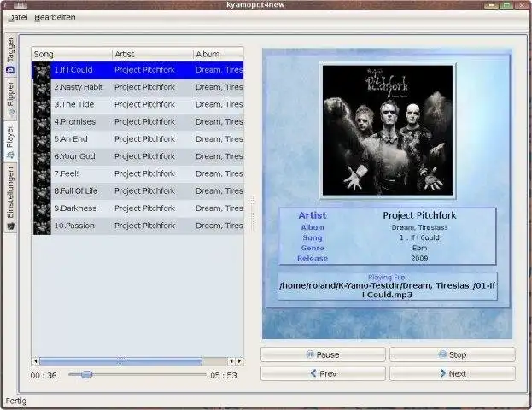The height and width of the screenshot is (410, 532).
Task: Click the Album value Dream, Tiresias!
Action: coord(419,227)
